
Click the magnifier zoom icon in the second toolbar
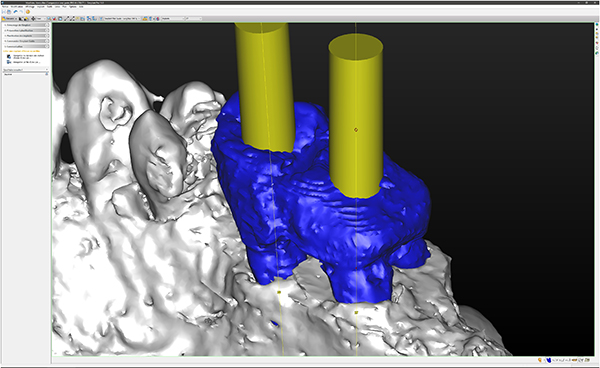(49, 18)
